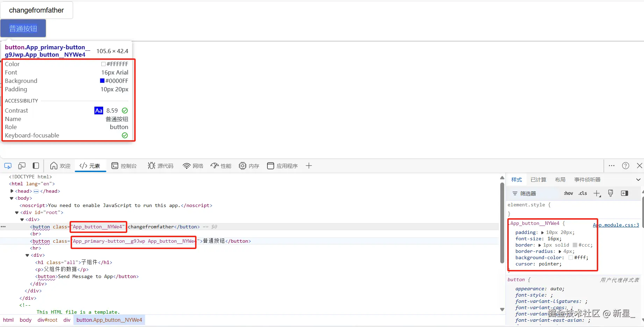Select the 'Send Message to App' button node

click(87, 277)
